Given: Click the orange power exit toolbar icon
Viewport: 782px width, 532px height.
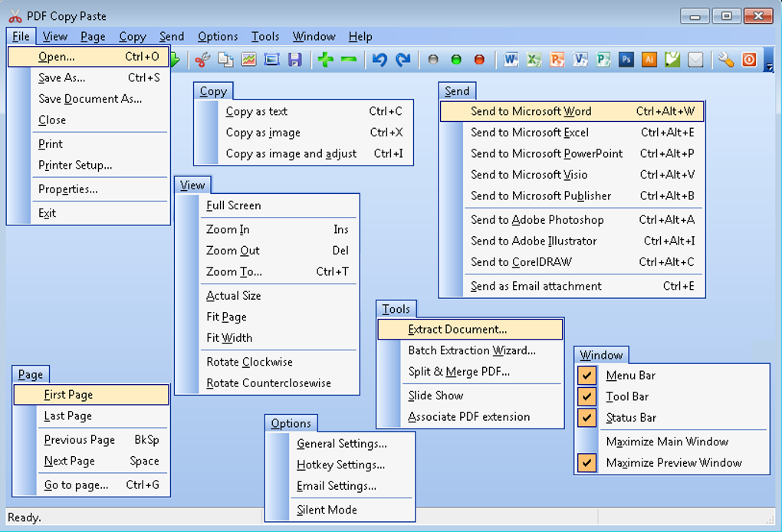Looking at the screenshot, I should (749, 60).
